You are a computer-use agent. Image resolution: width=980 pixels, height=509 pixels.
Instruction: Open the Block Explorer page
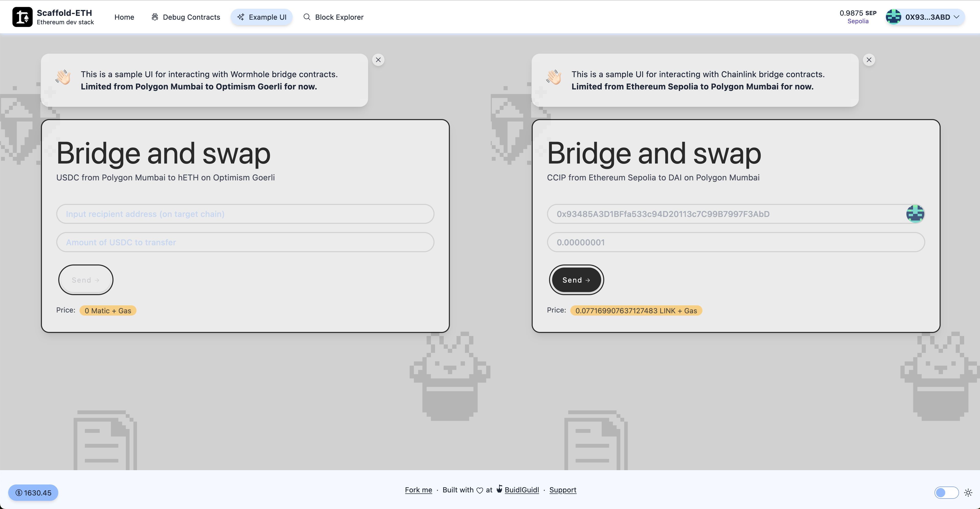333,17
